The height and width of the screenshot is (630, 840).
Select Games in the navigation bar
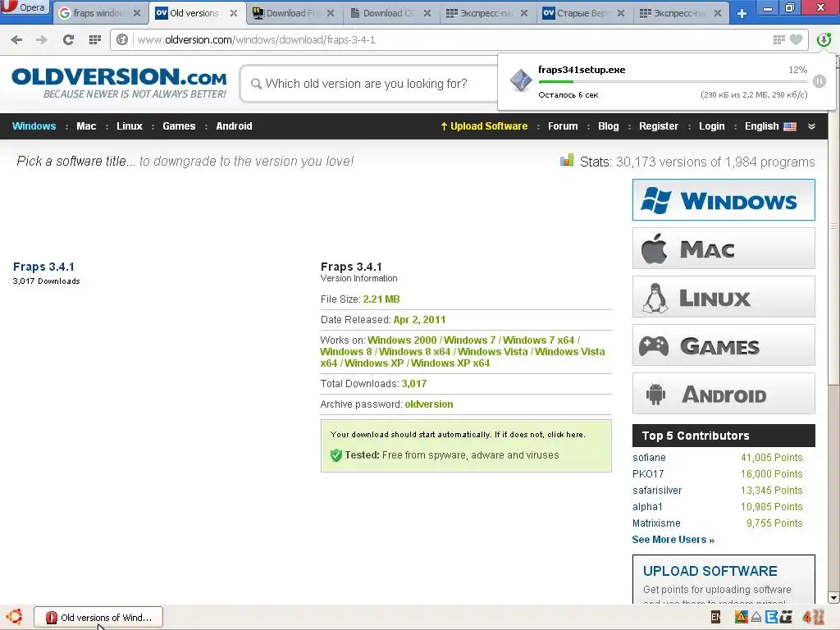click(x=179, y=126)
